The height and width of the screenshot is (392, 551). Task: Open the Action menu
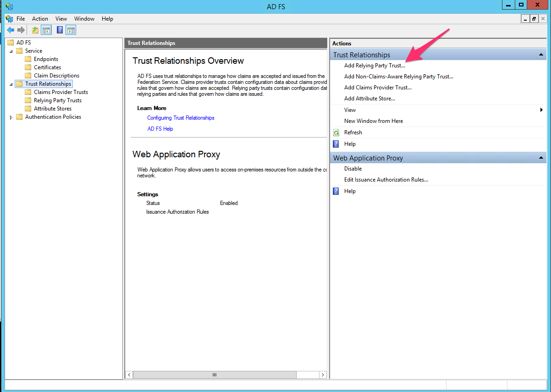pyautogui.click(x=40, y=19)
